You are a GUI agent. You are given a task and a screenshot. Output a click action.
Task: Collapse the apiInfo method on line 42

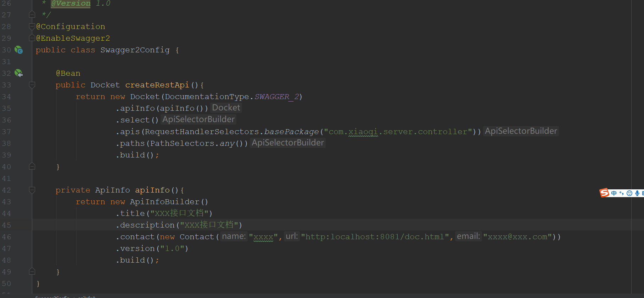[x=32, y=190]
